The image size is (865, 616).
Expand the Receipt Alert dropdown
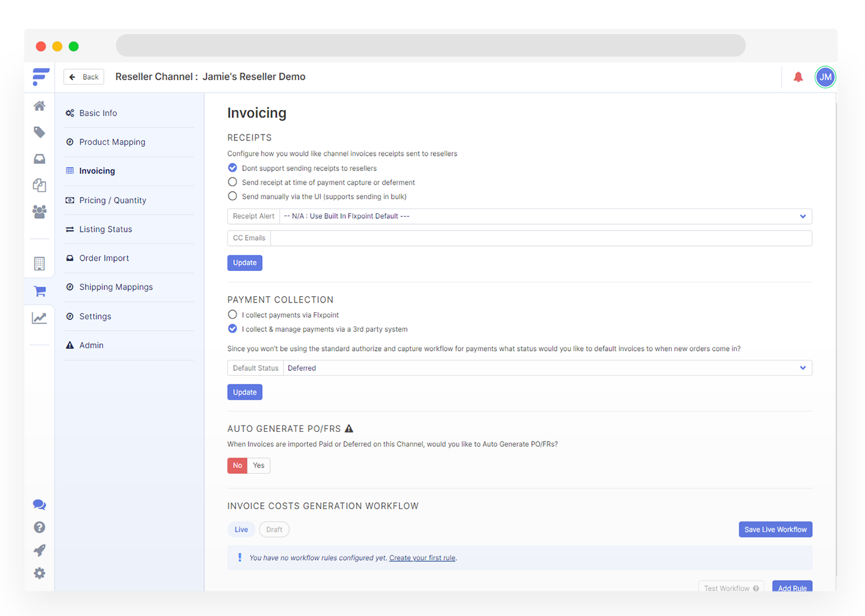click(x=544, y=216)
